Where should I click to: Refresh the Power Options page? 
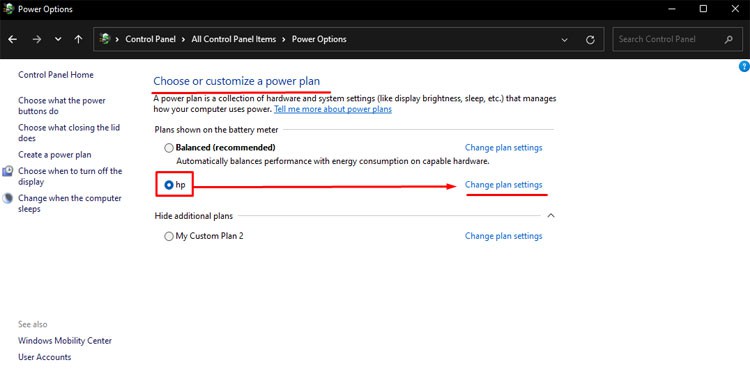click(x=590, y=40)
